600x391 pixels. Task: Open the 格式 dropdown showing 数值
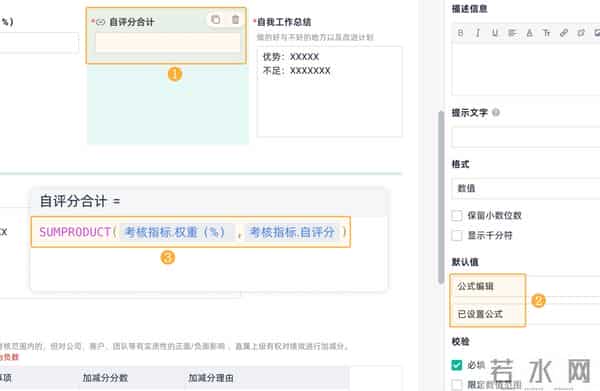pos(526,188)
